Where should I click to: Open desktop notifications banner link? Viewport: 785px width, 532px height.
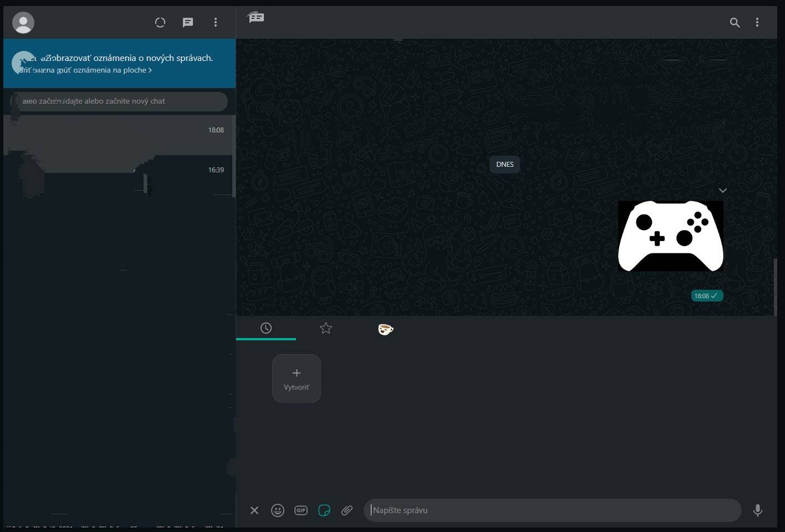coord(86,70)
